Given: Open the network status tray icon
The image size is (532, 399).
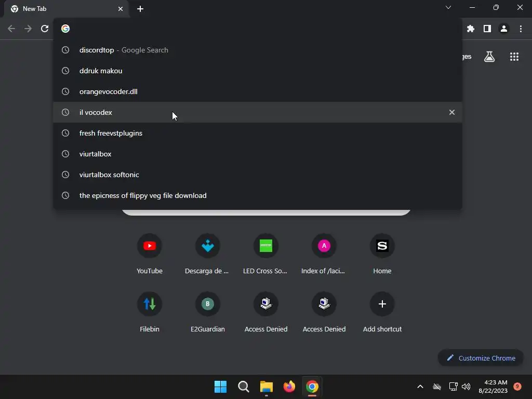Looking at the screenshot, I should pos(453,387).
